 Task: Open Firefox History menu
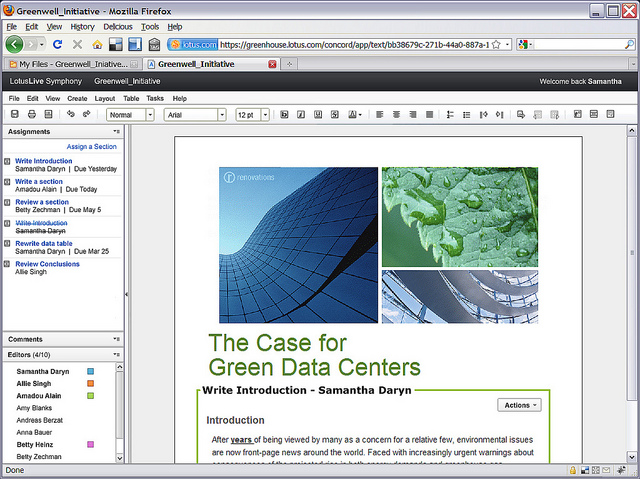pos(82,27)
